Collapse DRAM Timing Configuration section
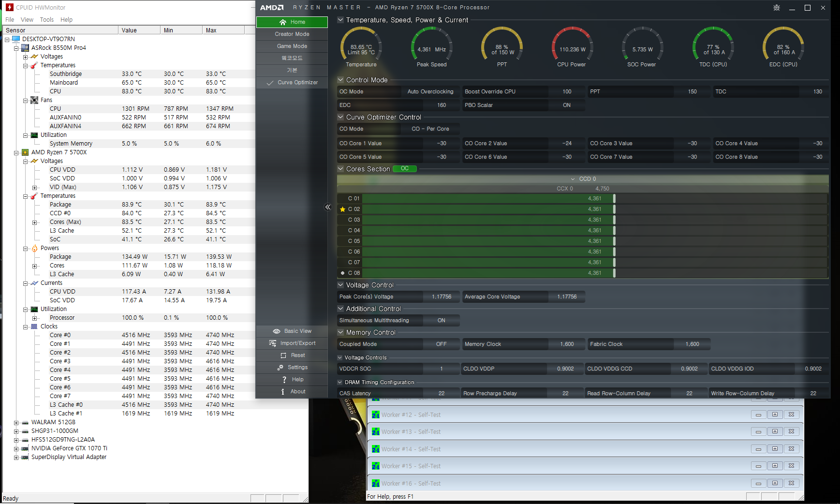 340,383
